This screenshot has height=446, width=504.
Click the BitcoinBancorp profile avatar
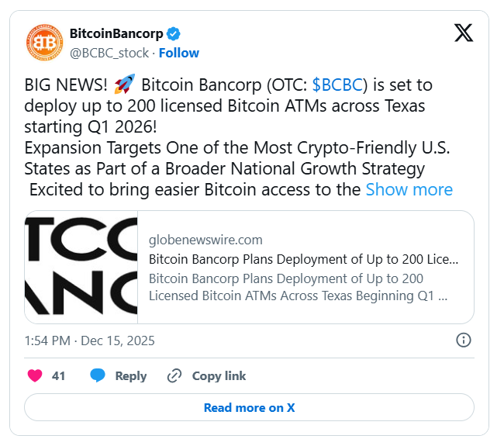point(45,43)
